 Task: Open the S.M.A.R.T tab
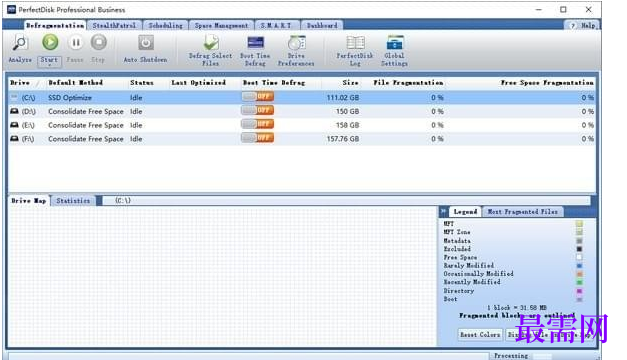point(276,25)
